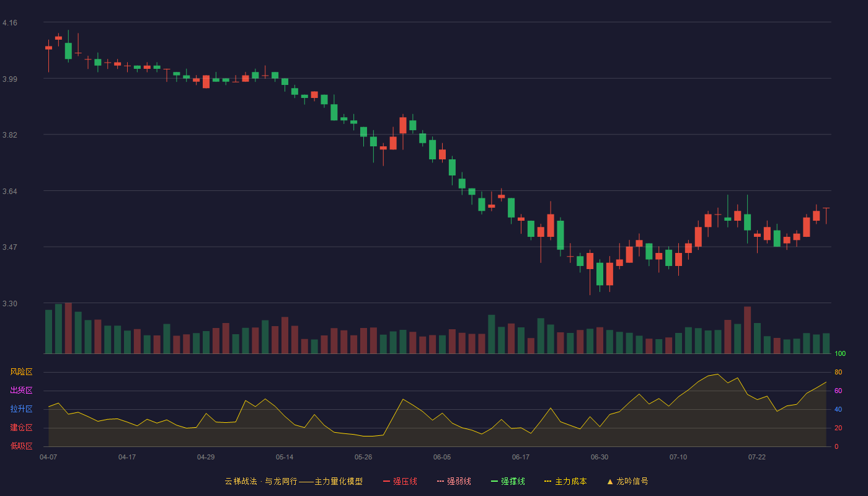Click the purple 60 indicator axis label
Viewport: 868px width, 496px height.
click(x=838, y=391)
